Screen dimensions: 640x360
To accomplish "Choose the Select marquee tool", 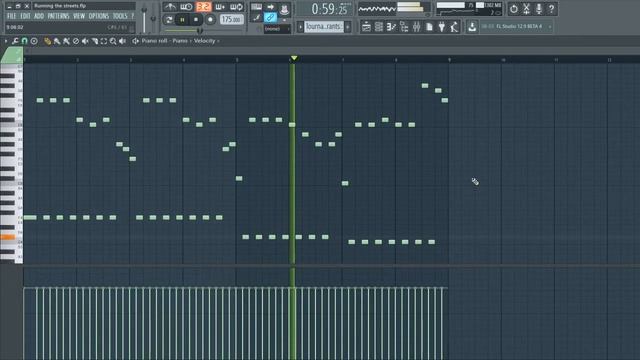I will pos(104,41).
